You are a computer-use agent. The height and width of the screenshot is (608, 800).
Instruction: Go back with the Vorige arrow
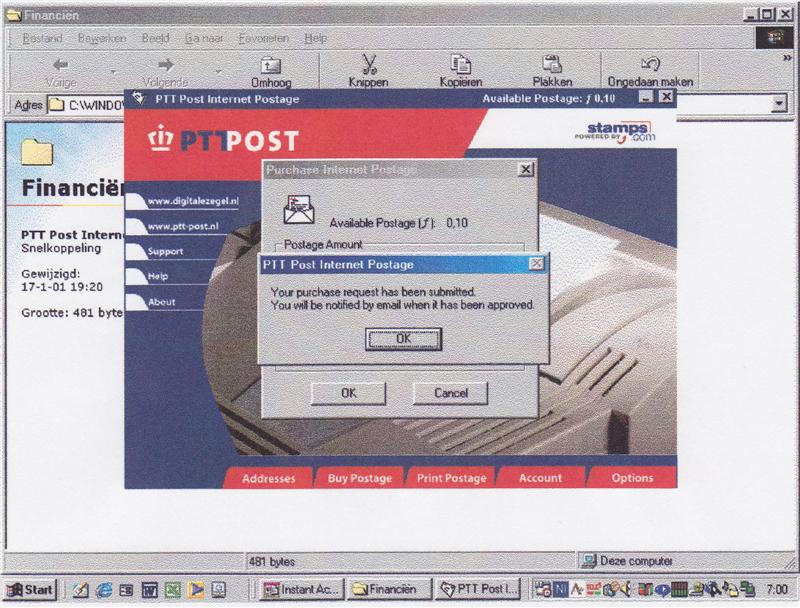click(x=61, y=65)
